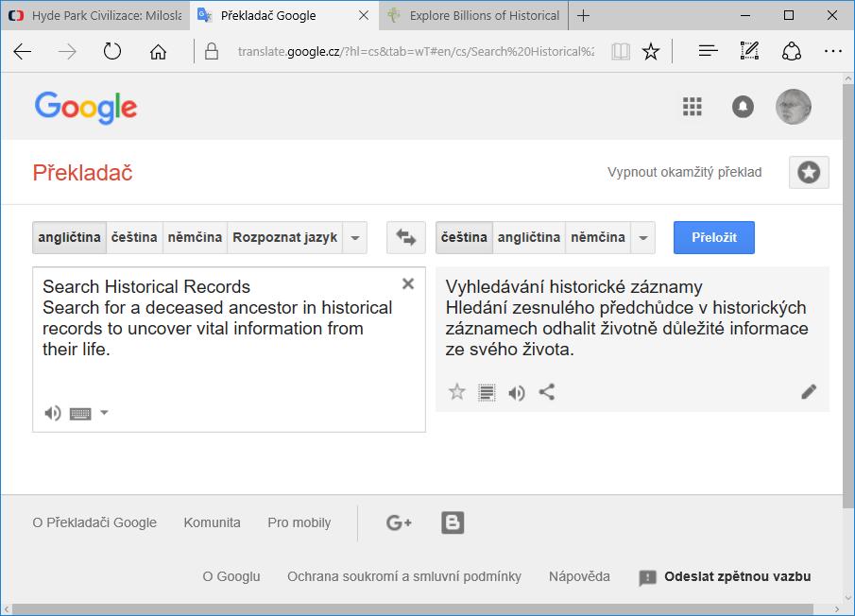Image resolution: width=855 pixels, height=616 pixels.
Task: Open Blogger icon in footer
Action: coord(453,522)
